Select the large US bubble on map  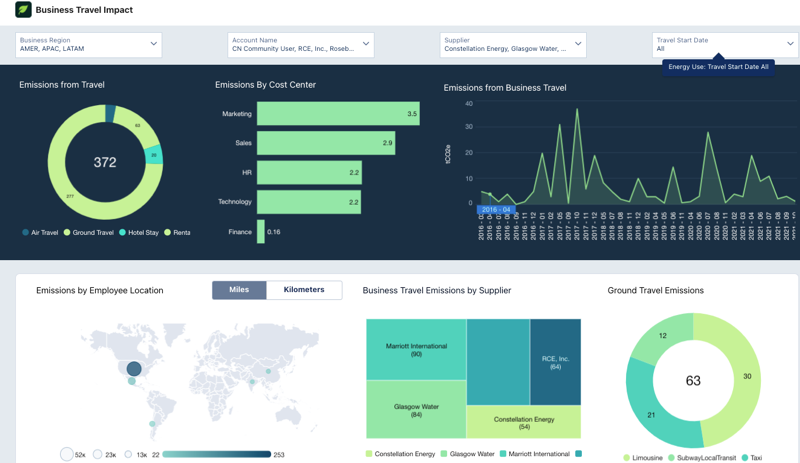tap(134, 369)
